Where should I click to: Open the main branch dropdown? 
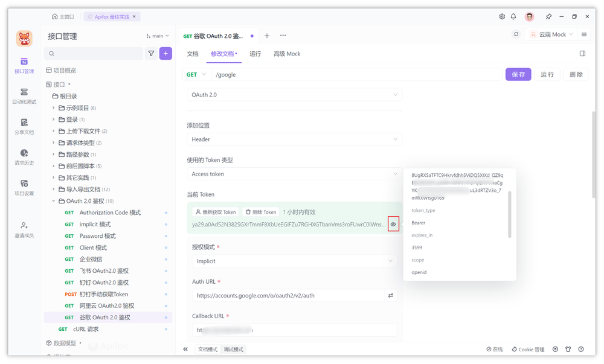click(158, 36)
